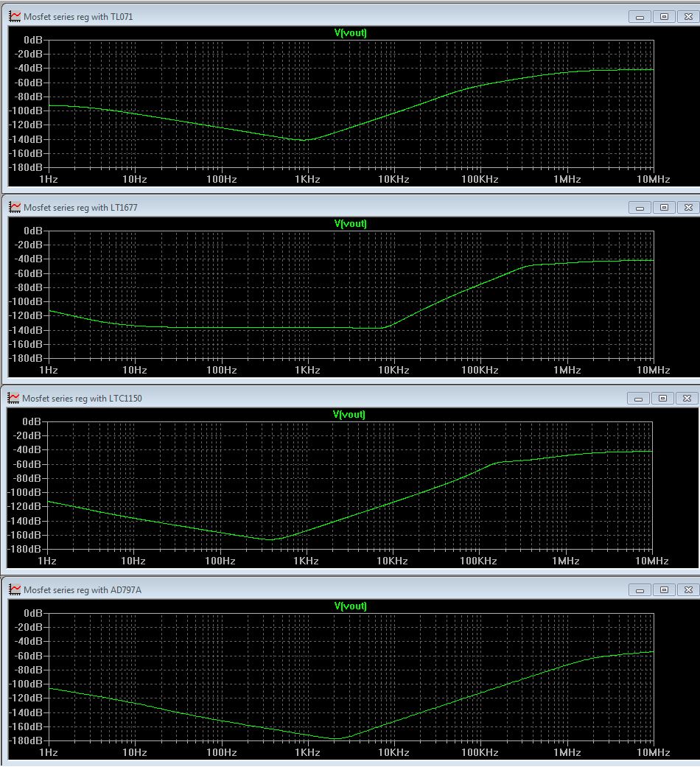Click the -120dB axis label in AD797A plot
This screenshot has width=700, height=767.
(27, 698)
